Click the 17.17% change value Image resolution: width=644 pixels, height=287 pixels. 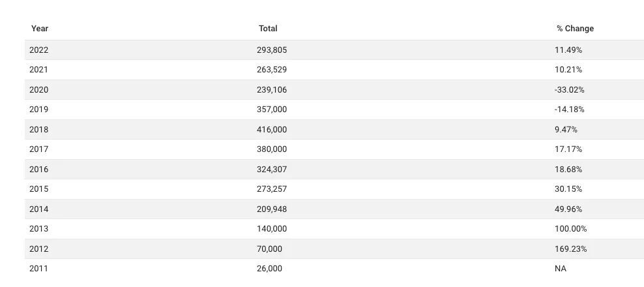[x=568, y=149]
